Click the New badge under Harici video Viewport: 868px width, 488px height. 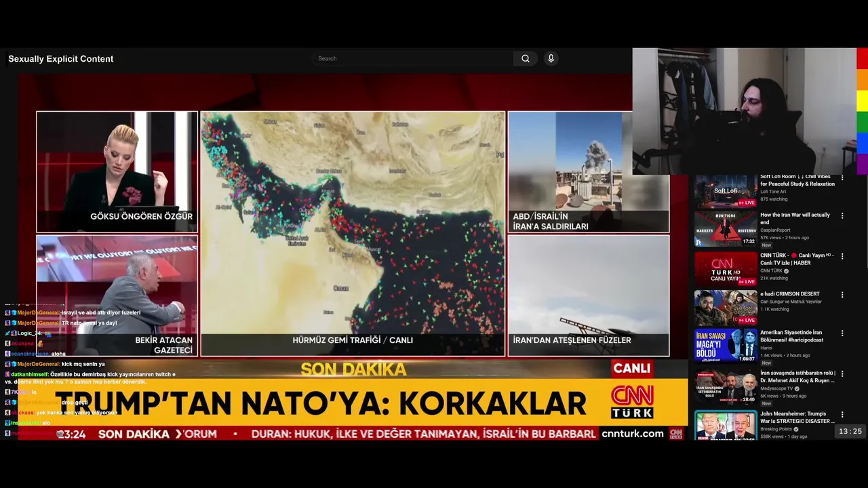766,363
